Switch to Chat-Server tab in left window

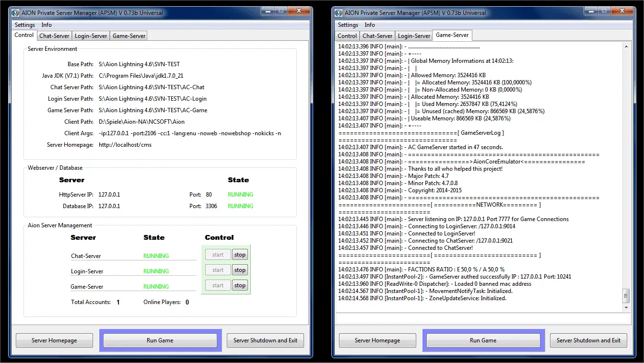tap(55, 36)
